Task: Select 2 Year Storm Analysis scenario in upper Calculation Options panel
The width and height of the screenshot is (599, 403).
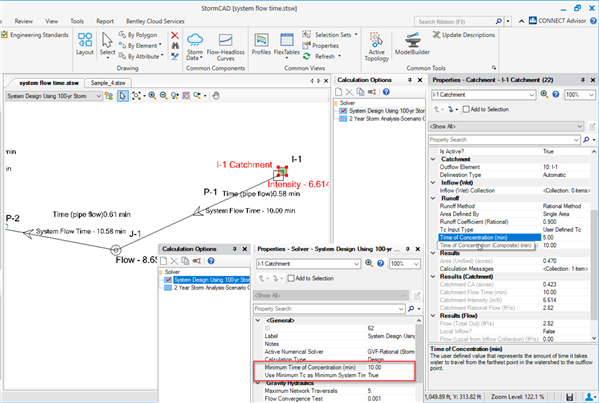Action: 382,119
